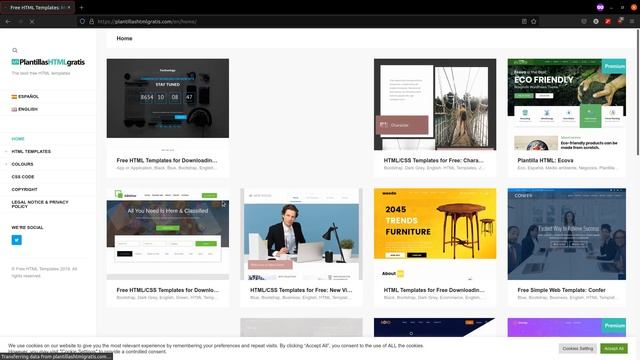Expand the HTML Templates submenu arrow

[6, 151]
